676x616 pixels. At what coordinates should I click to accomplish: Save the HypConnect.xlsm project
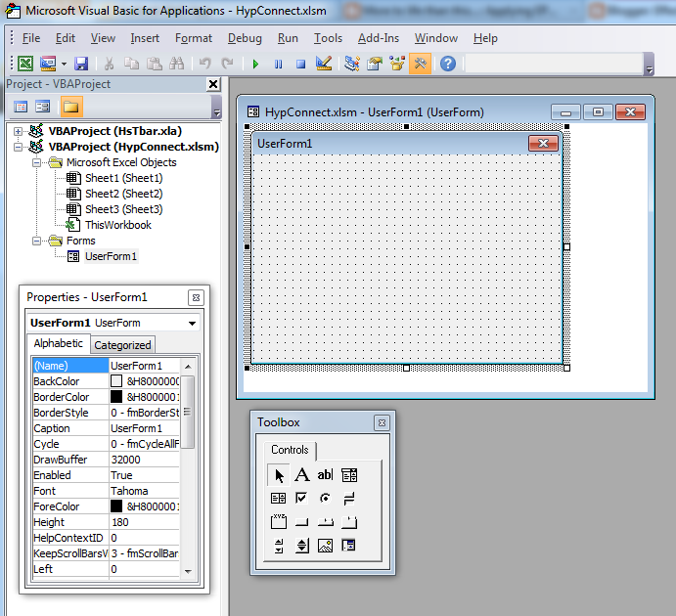pos(81,64)
